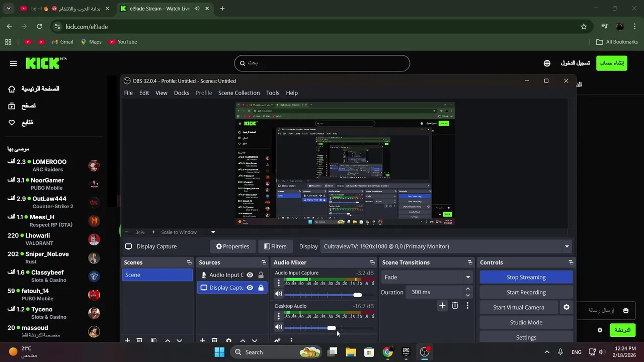Open emoji picker in Kick chat
This screenshot has height=362, width=644.
pyautogui.click(x=626, y=311)
